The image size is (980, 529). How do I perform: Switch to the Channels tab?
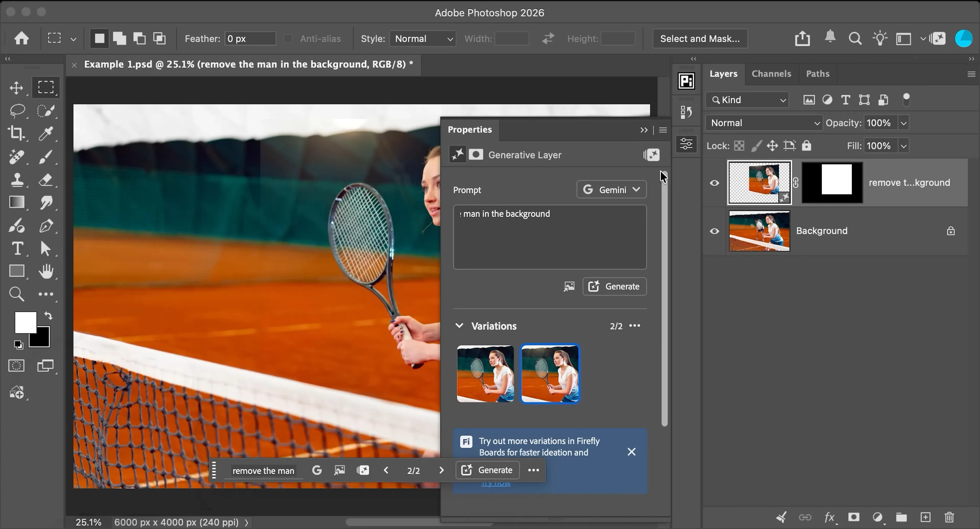tap(771, 74)
